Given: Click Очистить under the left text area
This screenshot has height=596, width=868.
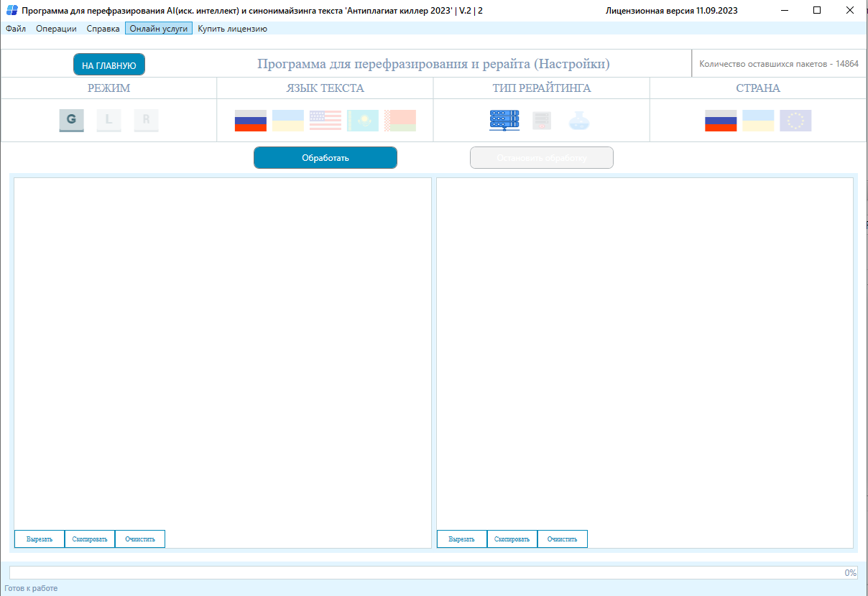Looking at the screenshot, I should click(x=140, y=539).
